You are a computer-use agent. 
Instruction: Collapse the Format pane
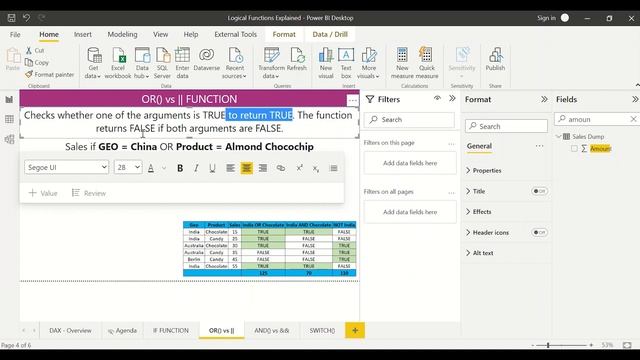point(544,99)
